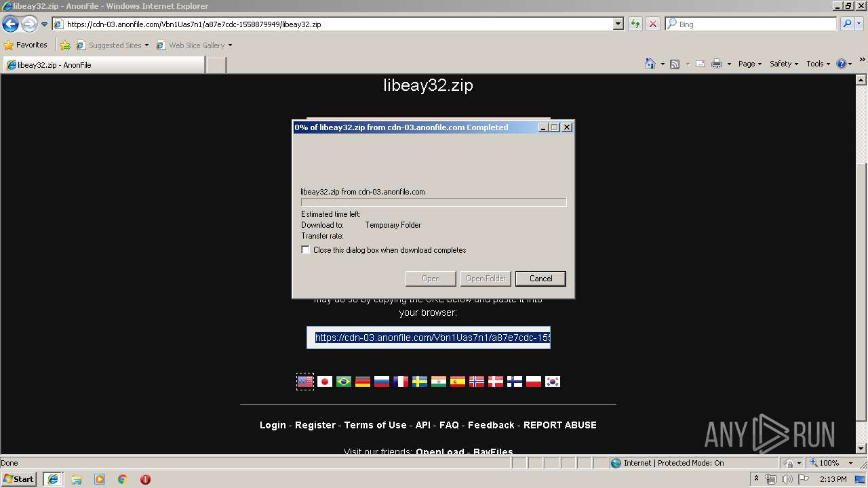Viewport: 868px width, 488px height.
Task: Select the Finland flag
Action: [515, 382]
